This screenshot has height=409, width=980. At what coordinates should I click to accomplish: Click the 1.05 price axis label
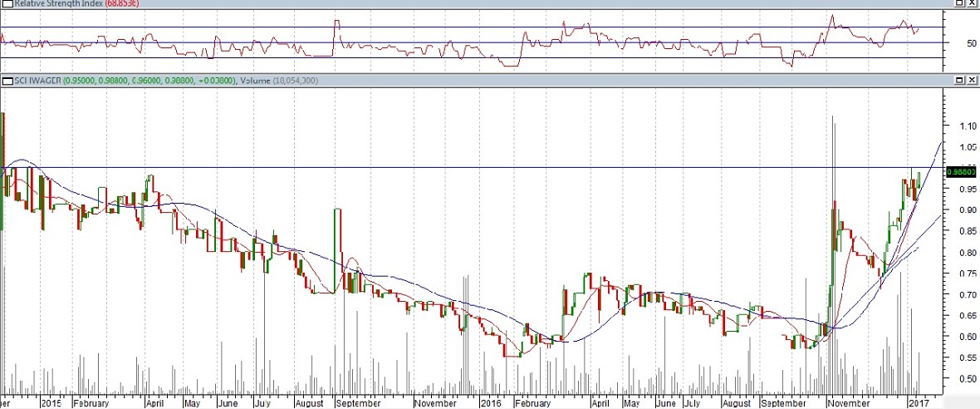click(x=965, y=148)
